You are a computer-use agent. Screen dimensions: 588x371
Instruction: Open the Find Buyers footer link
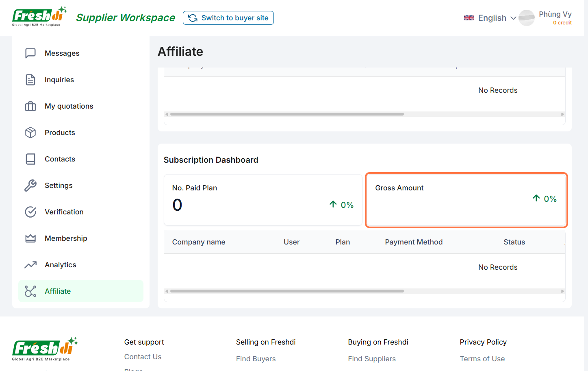(256, 359)
